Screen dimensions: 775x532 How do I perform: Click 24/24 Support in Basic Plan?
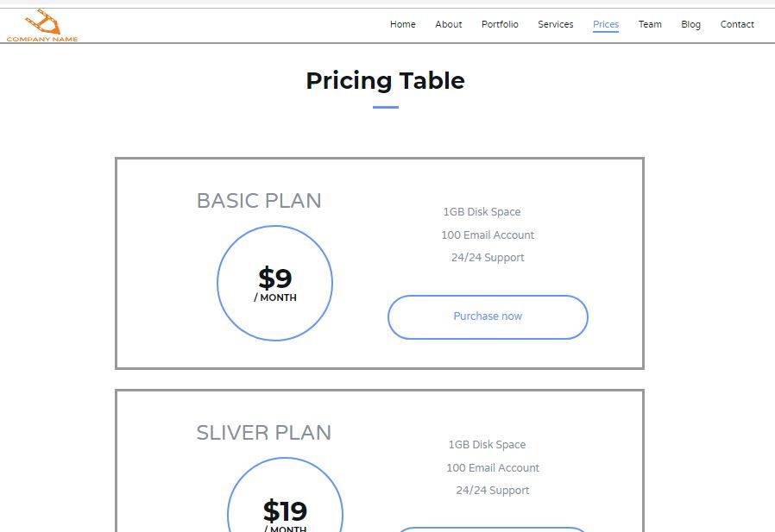pos(488,258)
